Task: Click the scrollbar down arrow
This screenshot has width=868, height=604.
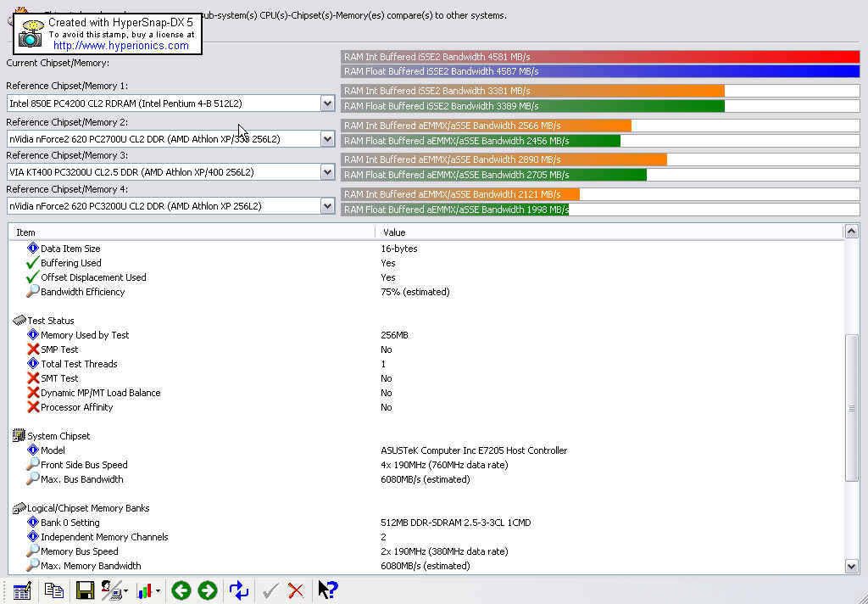Action: (851, 566)
